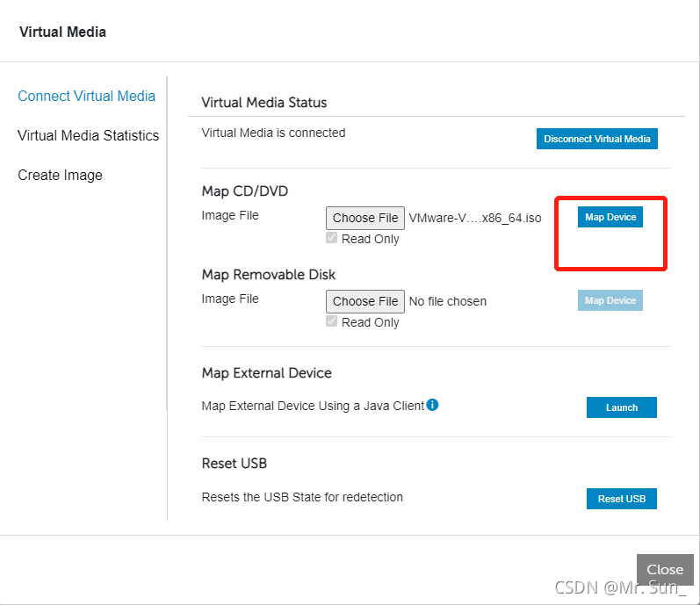Viewport: 700px width, 605px height.
Task: Click the "No file chosen" text
Action: [448, 301]
